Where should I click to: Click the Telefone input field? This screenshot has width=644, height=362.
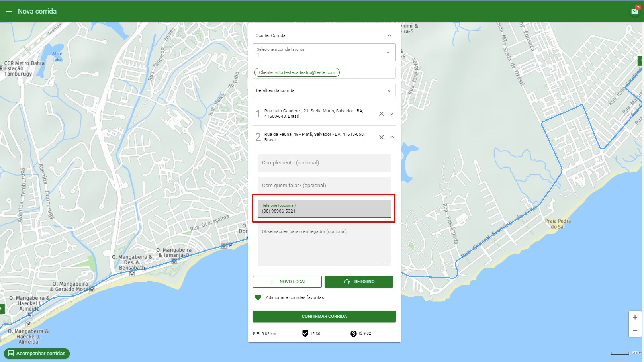(x=324, y=208)
